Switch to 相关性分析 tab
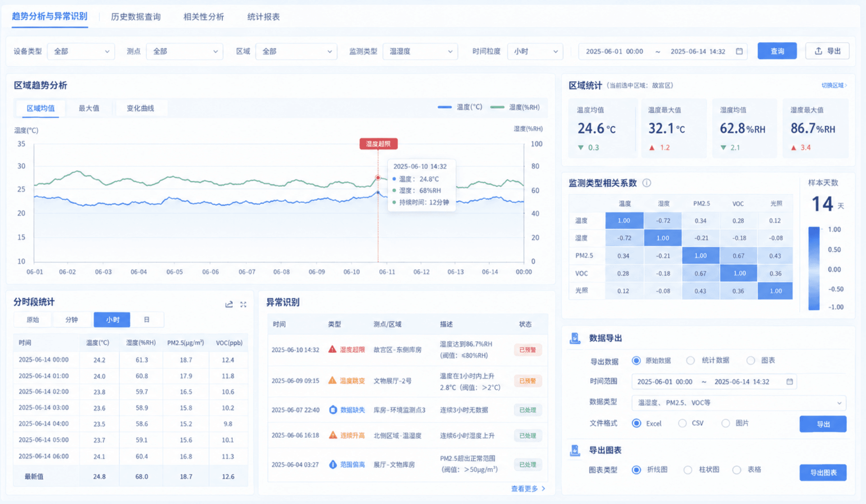This screenshot has height=504, width=866. point(204,17)
